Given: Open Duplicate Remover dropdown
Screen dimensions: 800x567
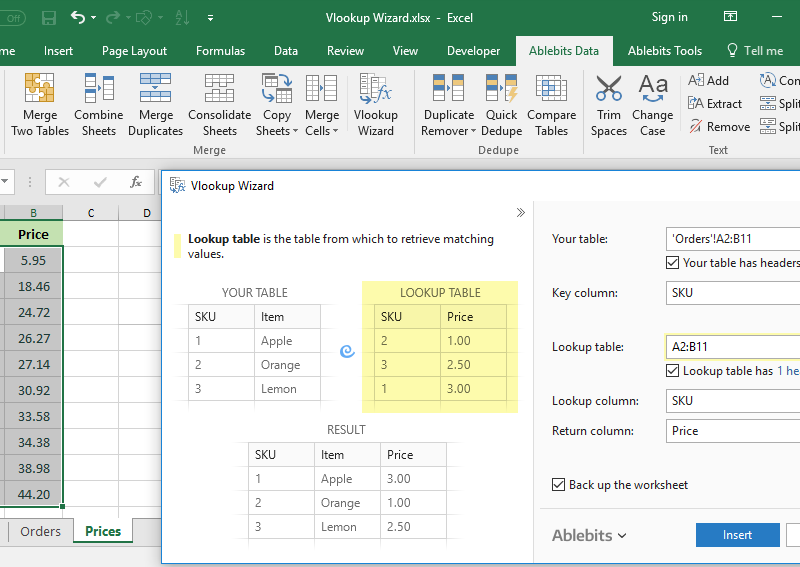Looking at the screenshot, I should pyautogui.click(x=448, y=105).
